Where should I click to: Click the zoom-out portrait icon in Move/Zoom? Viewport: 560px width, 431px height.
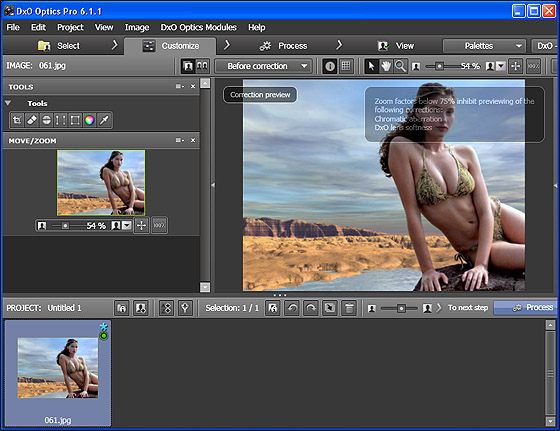coord(42,226)
